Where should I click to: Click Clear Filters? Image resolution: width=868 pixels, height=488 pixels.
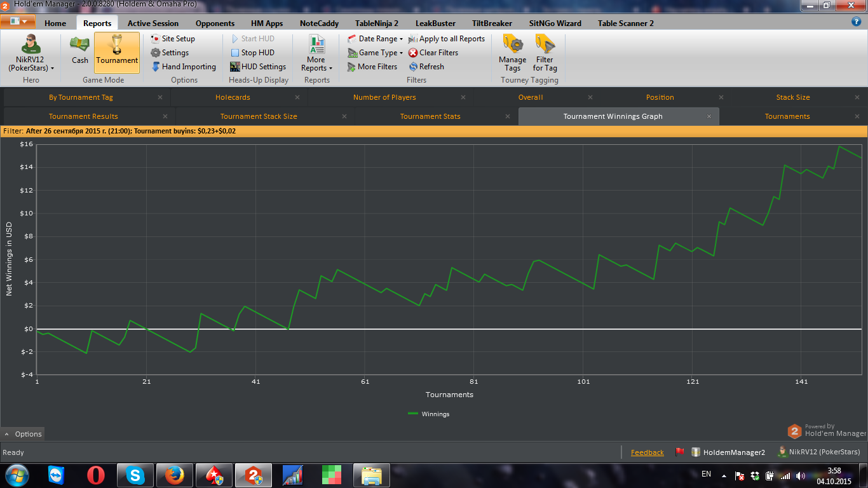tap(433, 53)
